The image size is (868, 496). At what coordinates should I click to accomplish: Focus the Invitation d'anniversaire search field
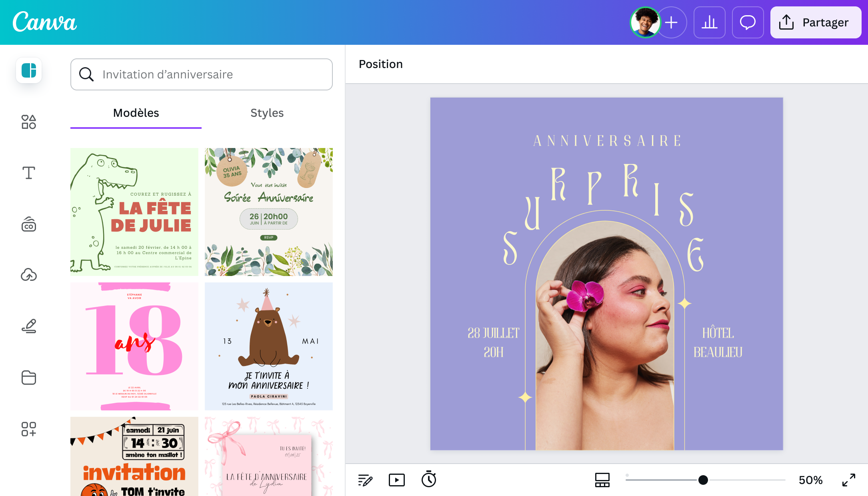coord(202,74)
